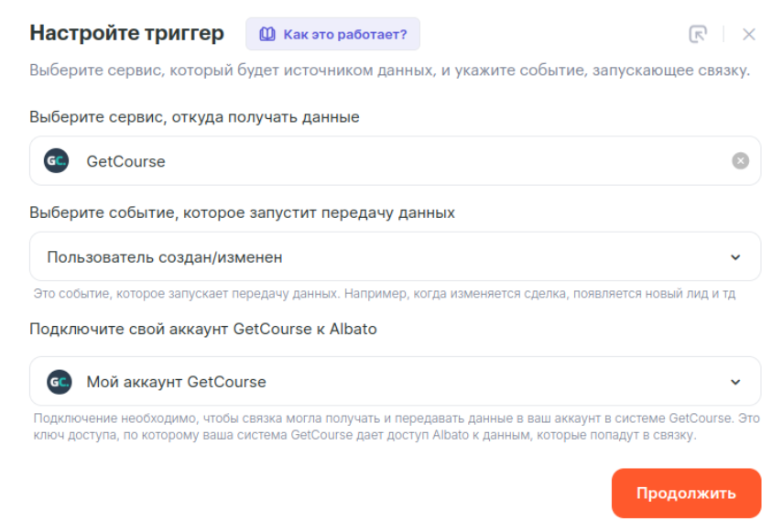Click the "Выберите сервис, откуда получать данные" label
This screenshot has width=772, height=532.
pyautogui.click(x=194, y=117)
